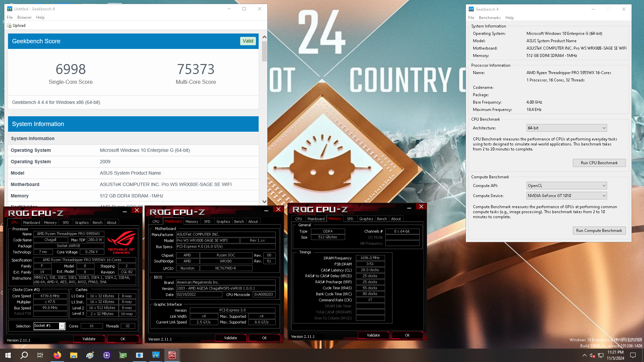This screenshot has height=362, width=644.
Task: Click OK in Memory CPU-Z window
Action: 407,335
